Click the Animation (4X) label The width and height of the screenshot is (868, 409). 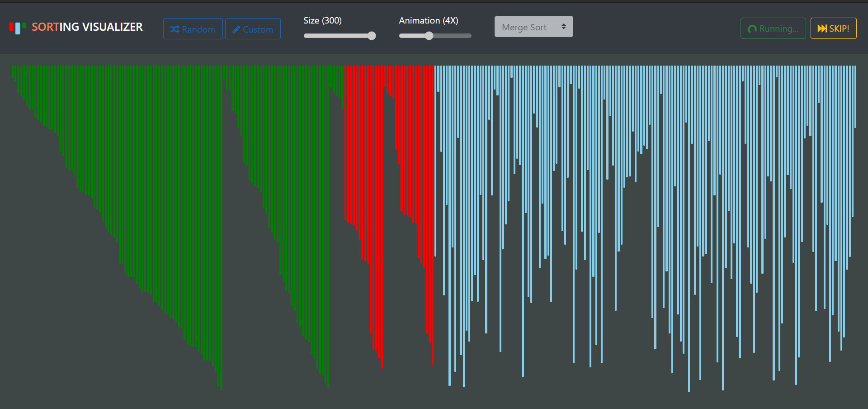point(429,20)
